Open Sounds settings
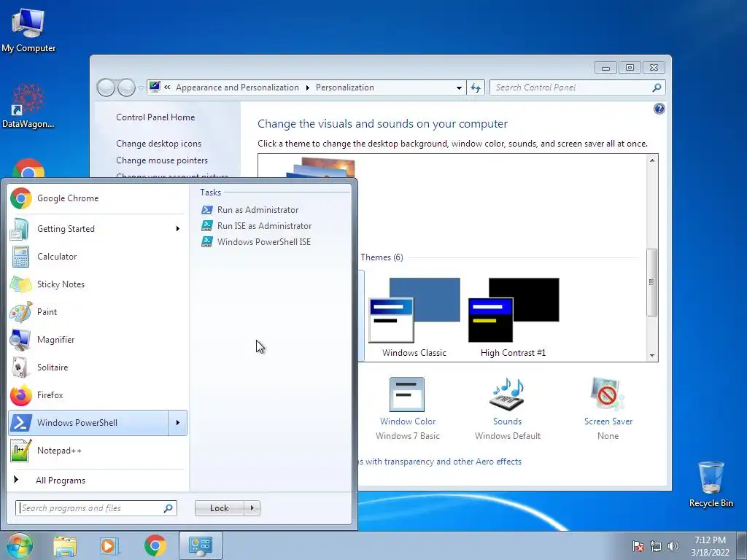747x560 pixels. pyautogui.click(x=508, y=409)
